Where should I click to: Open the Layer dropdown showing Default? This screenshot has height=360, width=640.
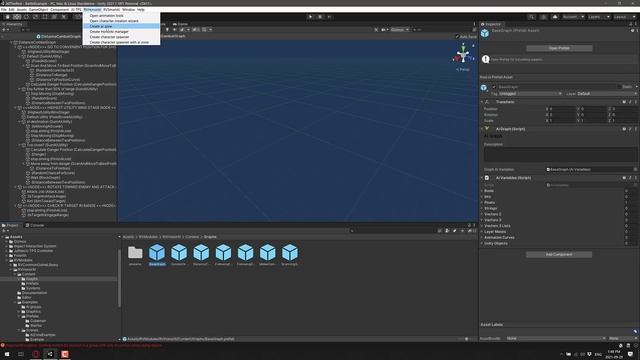(607, 93)
